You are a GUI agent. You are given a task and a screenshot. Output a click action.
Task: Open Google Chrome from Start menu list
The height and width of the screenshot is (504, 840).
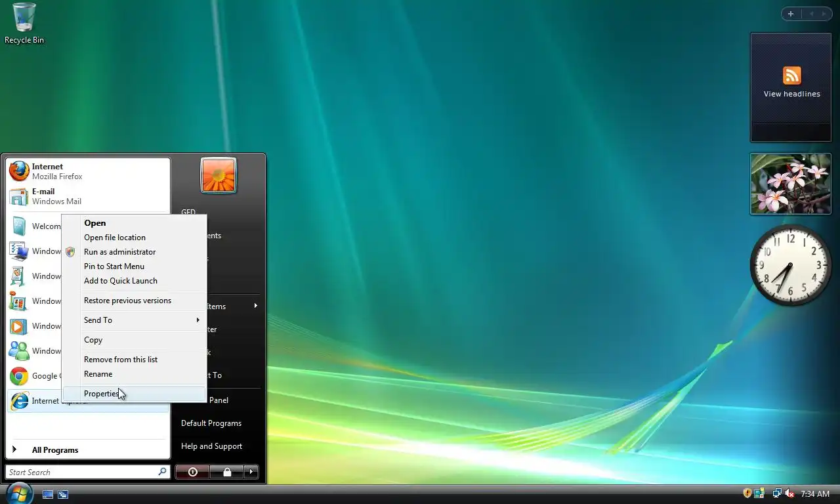(35, 376)
